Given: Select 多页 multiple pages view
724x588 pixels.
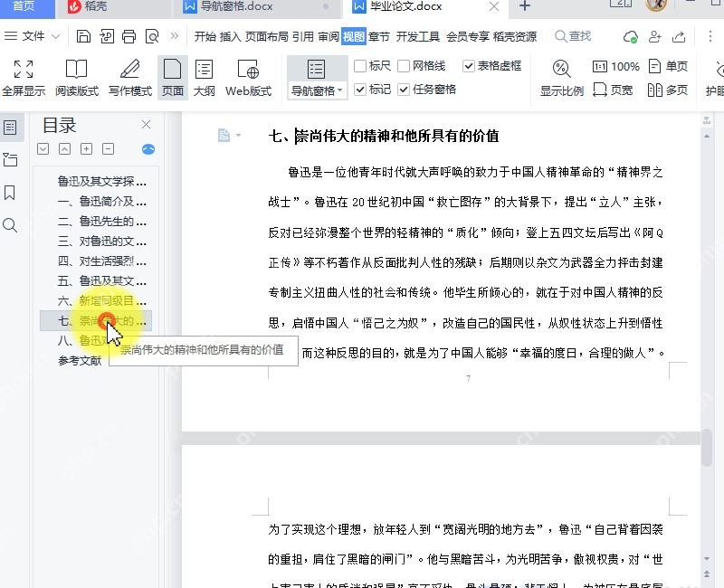Looking at the screenshot, I should [668, 90].
